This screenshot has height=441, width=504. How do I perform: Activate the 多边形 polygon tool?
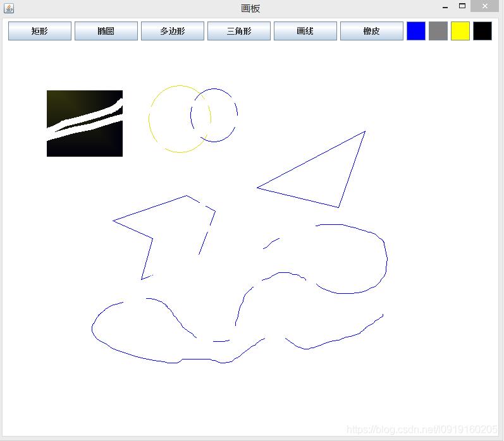pos(173,31)
